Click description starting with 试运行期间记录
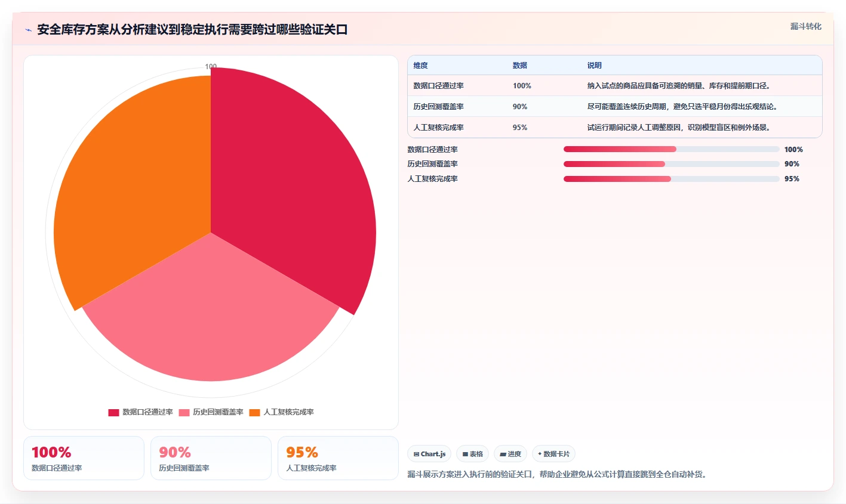 click(679, 128)
